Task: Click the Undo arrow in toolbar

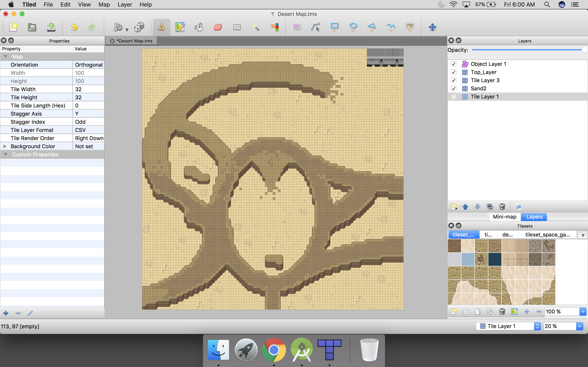Action: tap(74, 27)
